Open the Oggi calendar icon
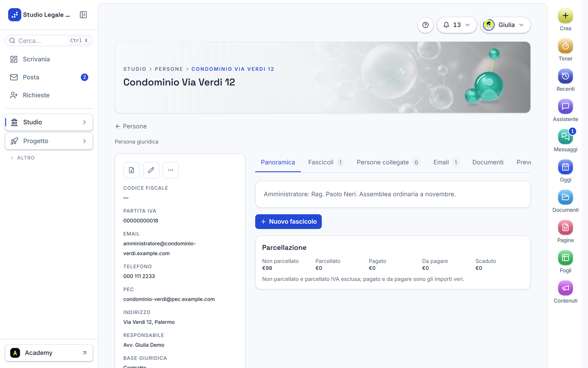588x368 pixels. 565,167
